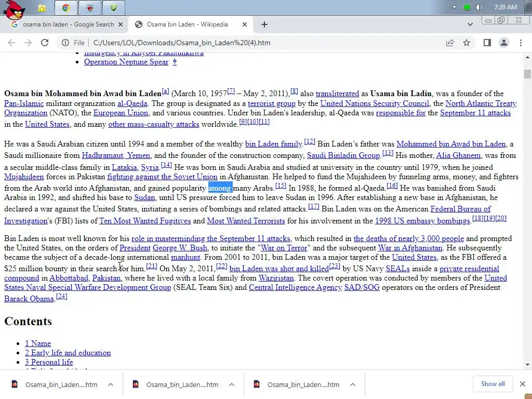Click the scrollbar up arrow
Screen dimensions: 532x399
[527, 57]
